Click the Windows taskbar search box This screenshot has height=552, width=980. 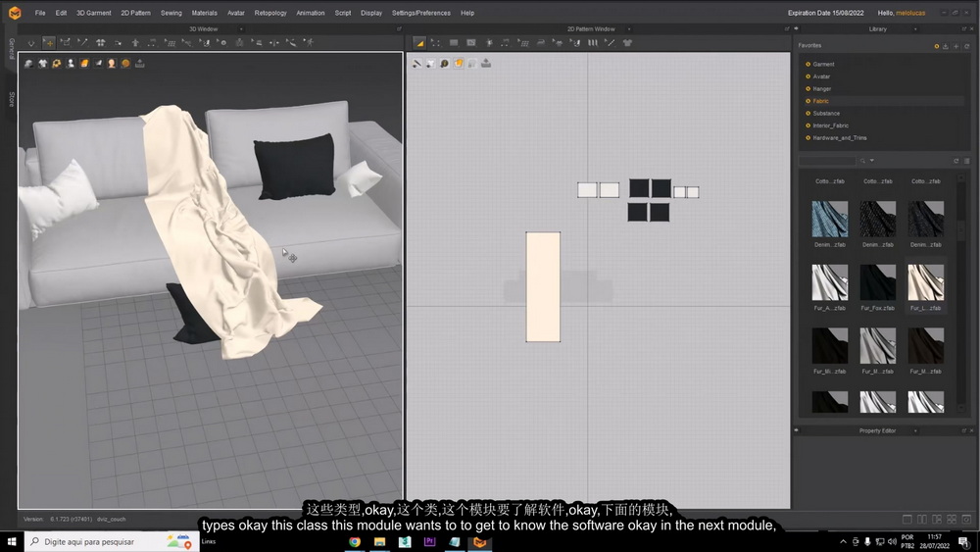(x=112, y=541)
